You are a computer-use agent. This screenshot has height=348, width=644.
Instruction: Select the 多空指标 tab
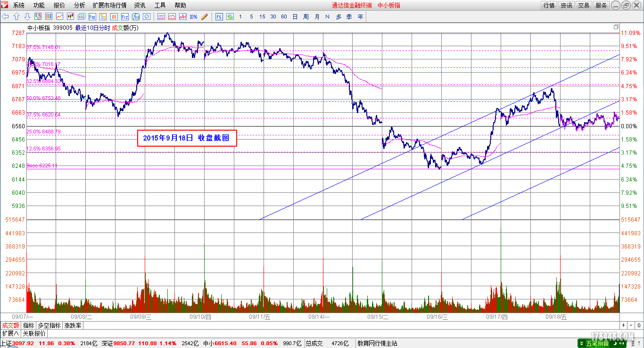pyautogui.click(x=50, y=325)
